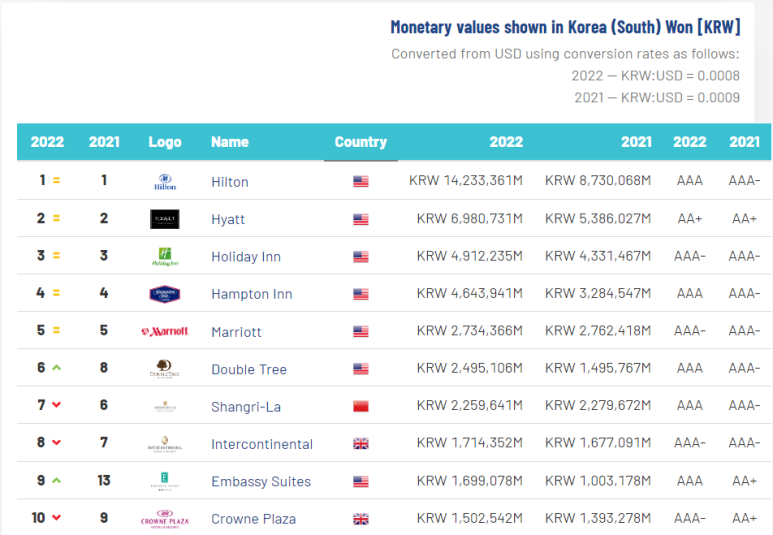Select value KRW 4,912,235M

(x=470, y=255)
